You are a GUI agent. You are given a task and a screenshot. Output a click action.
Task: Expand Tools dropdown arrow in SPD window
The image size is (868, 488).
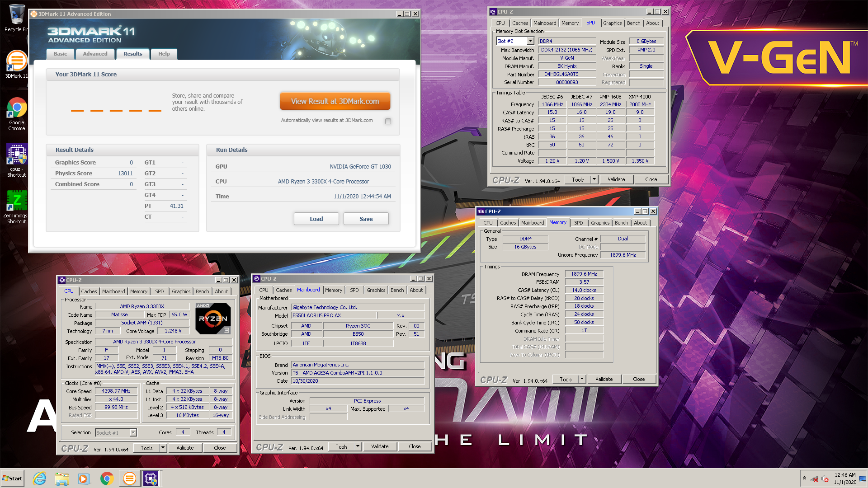(594, 179)
